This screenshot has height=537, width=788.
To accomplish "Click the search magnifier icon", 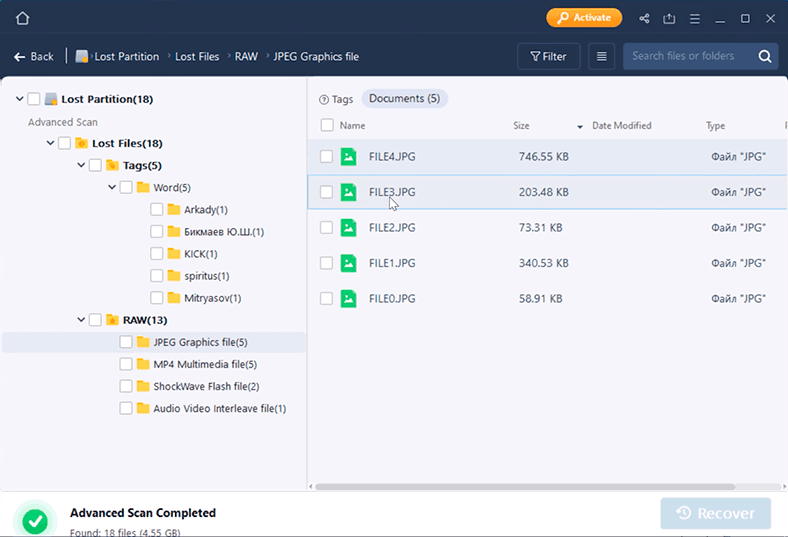I will coord(764,57).
